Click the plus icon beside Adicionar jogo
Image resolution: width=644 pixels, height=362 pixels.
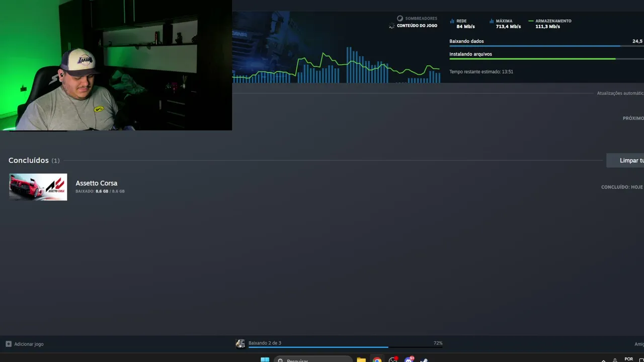point(9,344)
